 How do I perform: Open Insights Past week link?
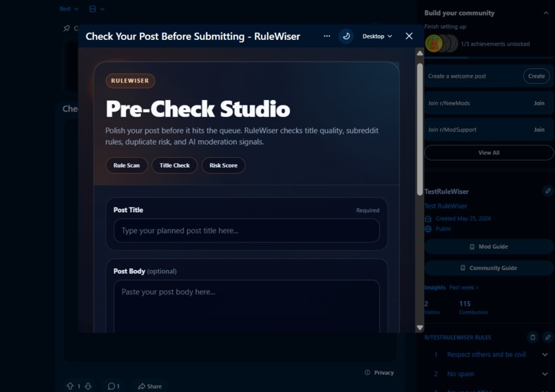click(463, 287)
